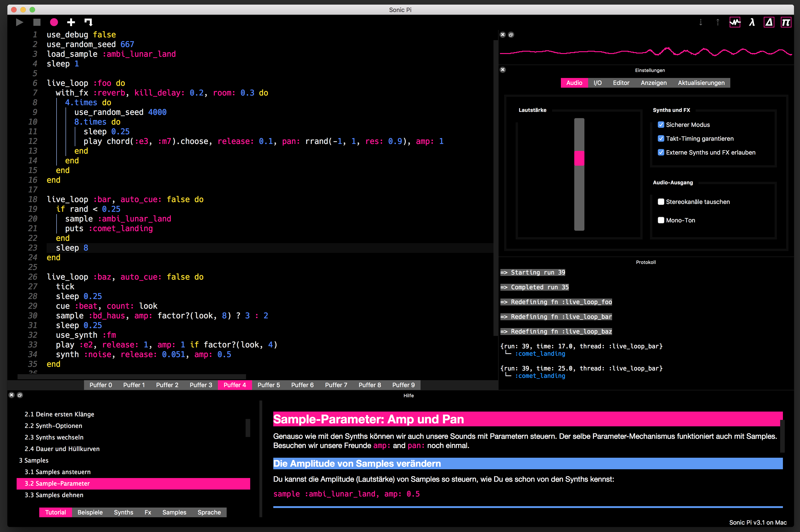This screenshot has width=800, height=532.
Task: Float the Hilfe help panel
Action: pyautogui.click(x=20, y=395)
